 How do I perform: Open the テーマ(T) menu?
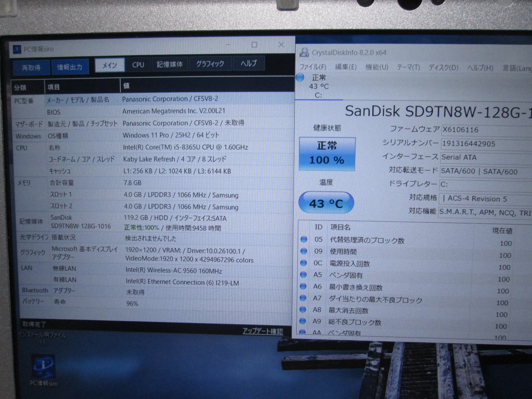[408, 67]
